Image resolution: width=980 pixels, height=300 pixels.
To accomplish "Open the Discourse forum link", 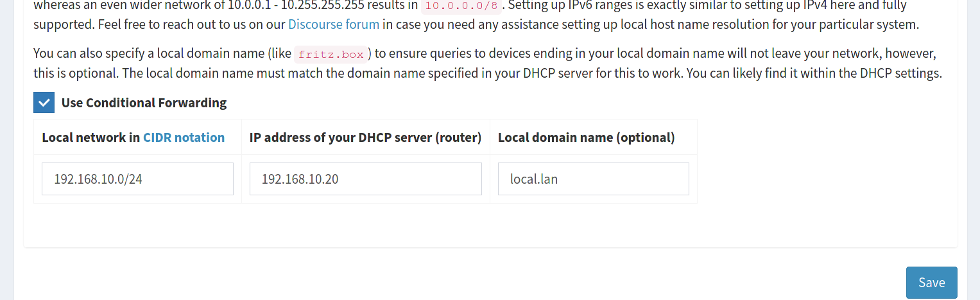I will [x=333, y=25].
